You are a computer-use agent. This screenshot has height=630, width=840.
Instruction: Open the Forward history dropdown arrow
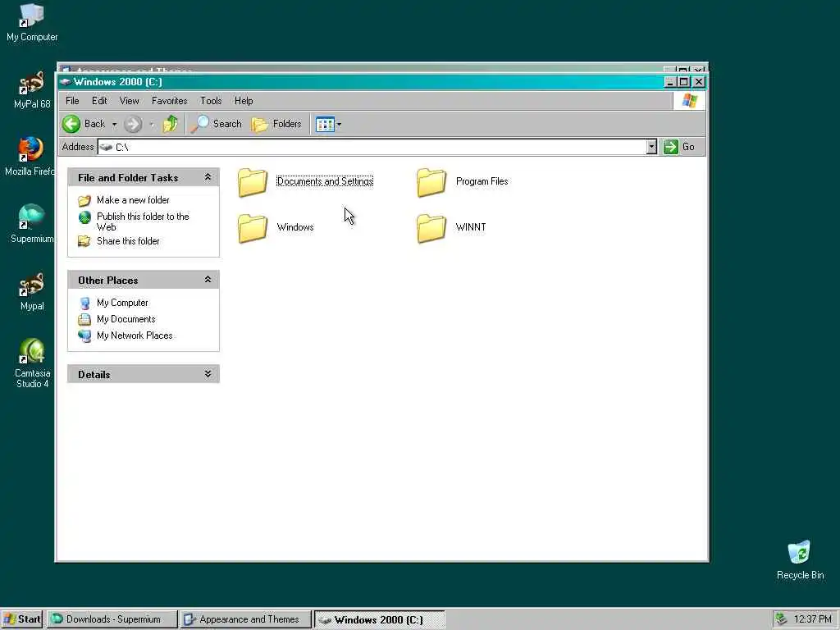[152, 125]
